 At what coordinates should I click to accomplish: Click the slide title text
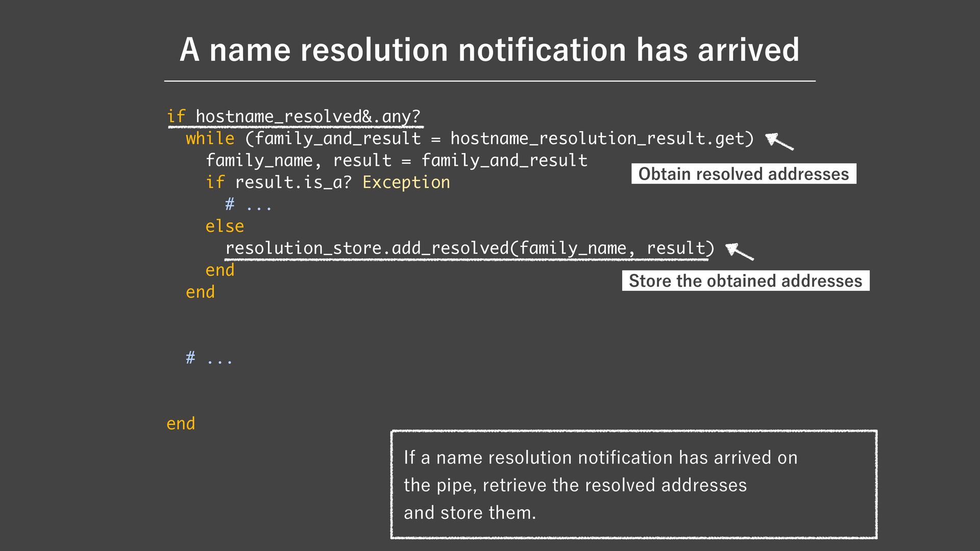[489, 50]
